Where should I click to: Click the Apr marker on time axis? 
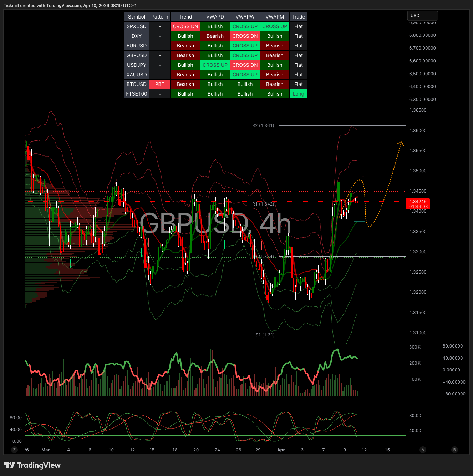(x=281, y=450)
